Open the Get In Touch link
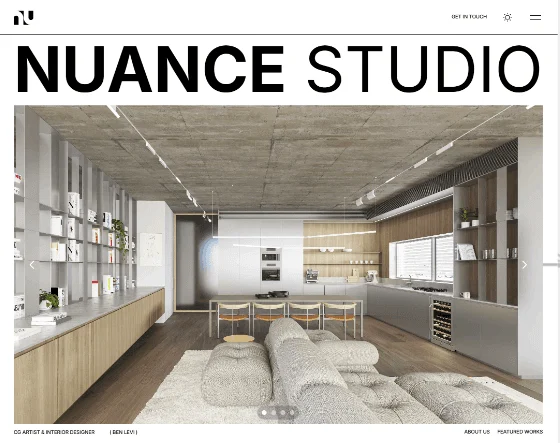This screenshot has height=443, width=560. click(x=469, y=17)
